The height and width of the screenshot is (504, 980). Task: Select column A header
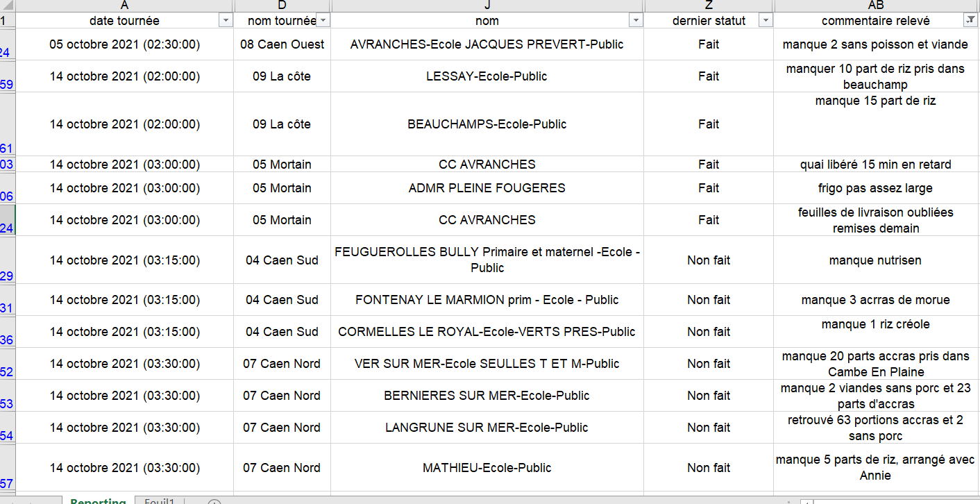coord(124,6)
